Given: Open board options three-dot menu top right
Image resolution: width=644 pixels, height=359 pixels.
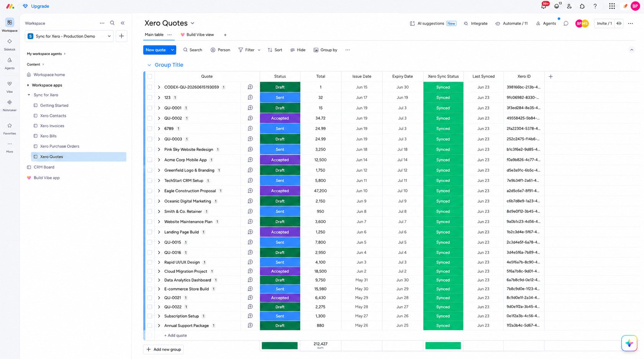Looking at the screenshot, I should pos(631,23).
